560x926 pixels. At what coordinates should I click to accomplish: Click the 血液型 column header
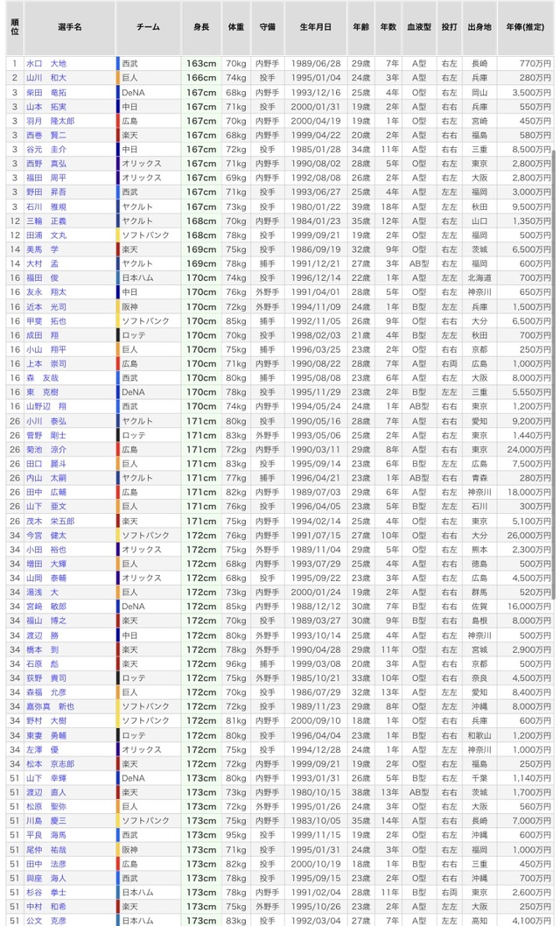click(419, 27)
